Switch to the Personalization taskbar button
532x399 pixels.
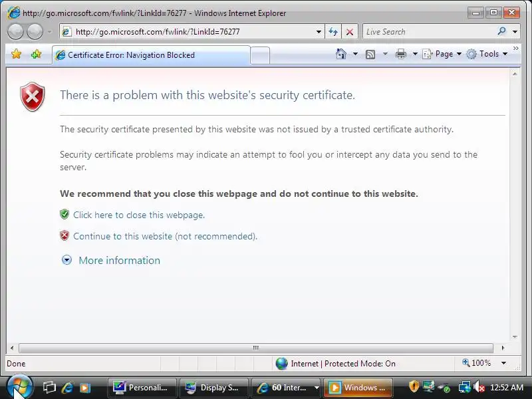point(142,388)
